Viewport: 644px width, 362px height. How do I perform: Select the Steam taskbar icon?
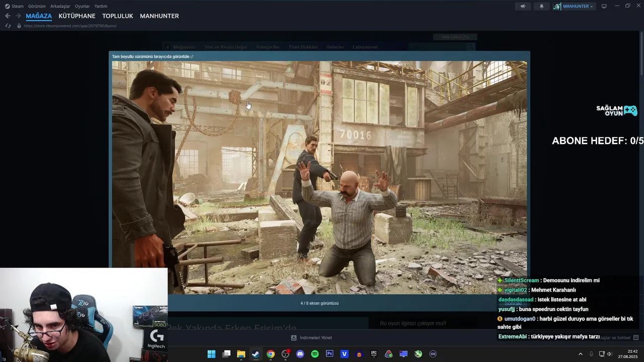256,354
